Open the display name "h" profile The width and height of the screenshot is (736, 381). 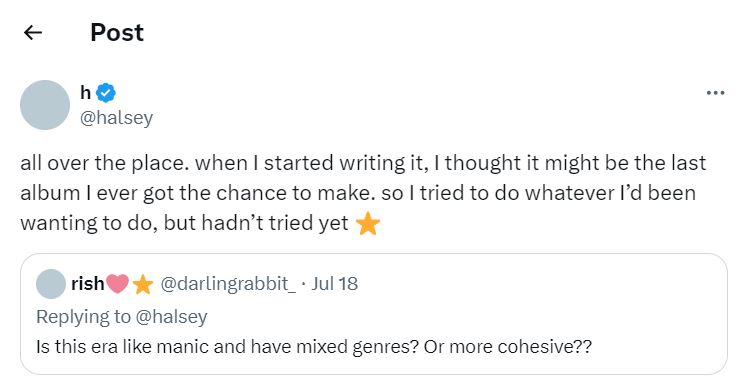[85, 92]
